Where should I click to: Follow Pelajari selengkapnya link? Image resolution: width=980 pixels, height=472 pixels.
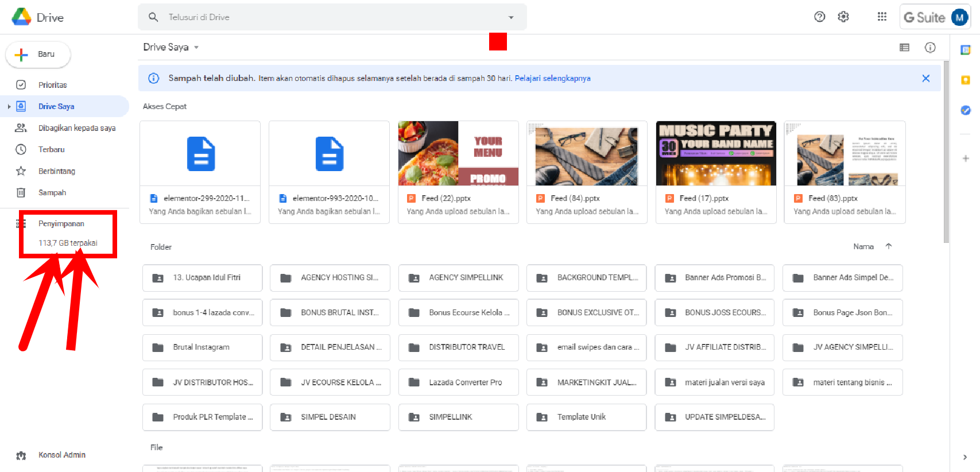tap(552, 78)
